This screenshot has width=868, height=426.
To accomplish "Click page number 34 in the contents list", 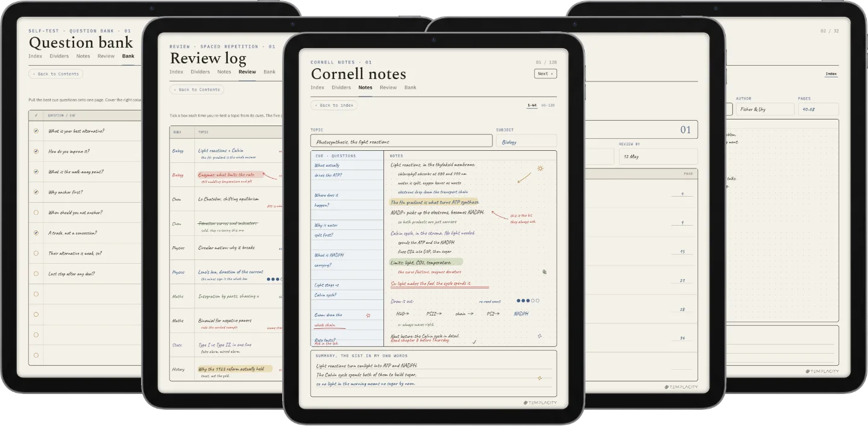I will click(682, 339).
